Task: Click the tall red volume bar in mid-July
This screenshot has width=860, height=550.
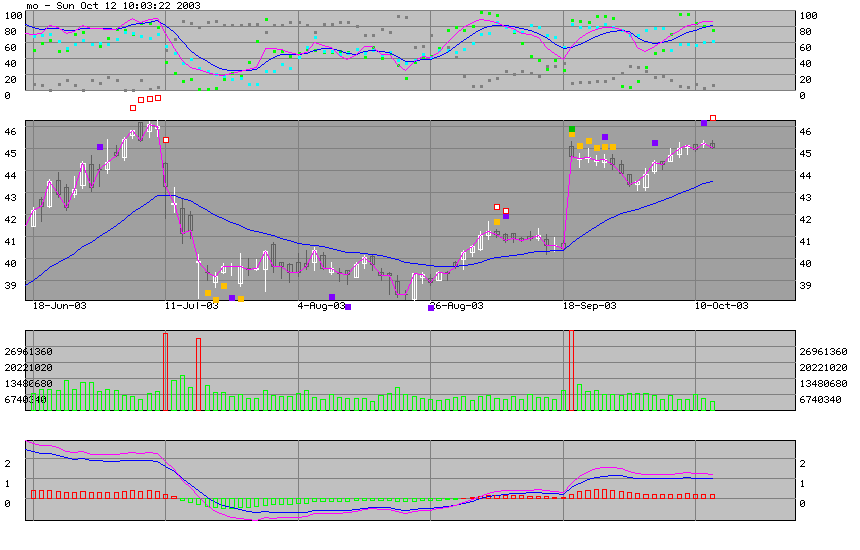Action: [199, 374]
